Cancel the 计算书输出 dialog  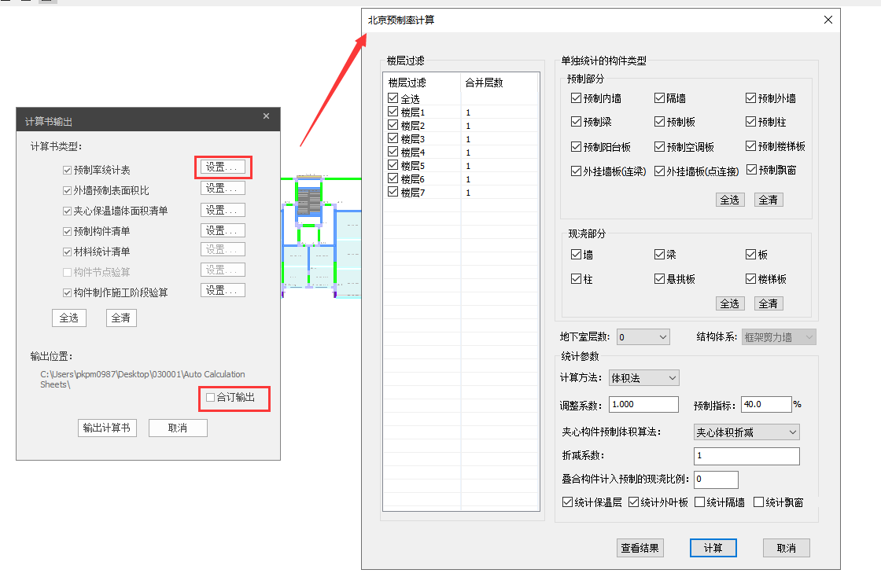(178, 428)
